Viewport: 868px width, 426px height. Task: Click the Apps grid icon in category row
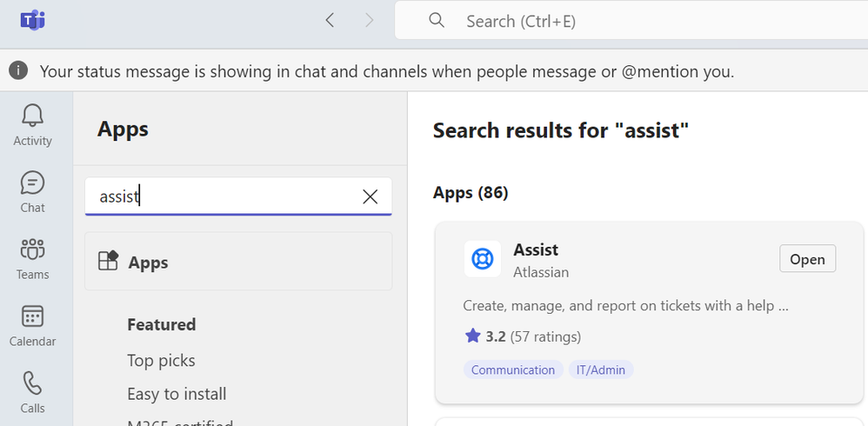click(109, 261)
